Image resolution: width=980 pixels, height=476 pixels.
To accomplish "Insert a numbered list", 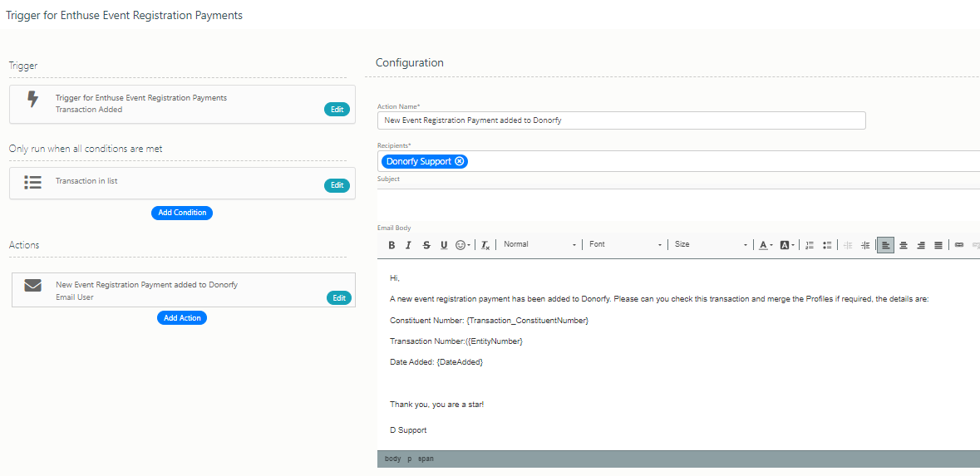I will 810,245.
